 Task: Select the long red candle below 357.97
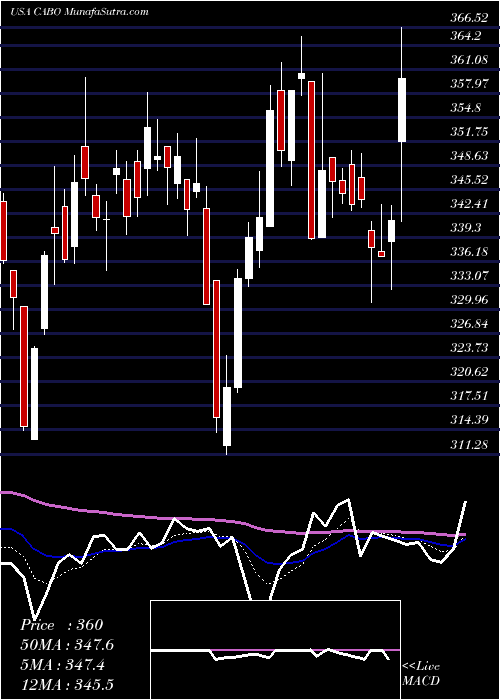(311, 160)
